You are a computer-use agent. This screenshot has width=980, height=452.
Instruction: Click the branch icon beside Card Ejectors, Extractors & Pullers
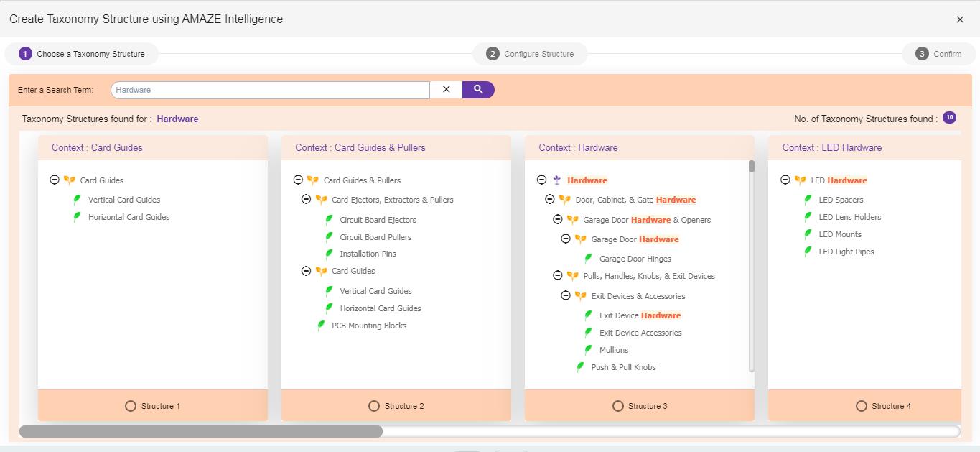(x=321, y=200)
